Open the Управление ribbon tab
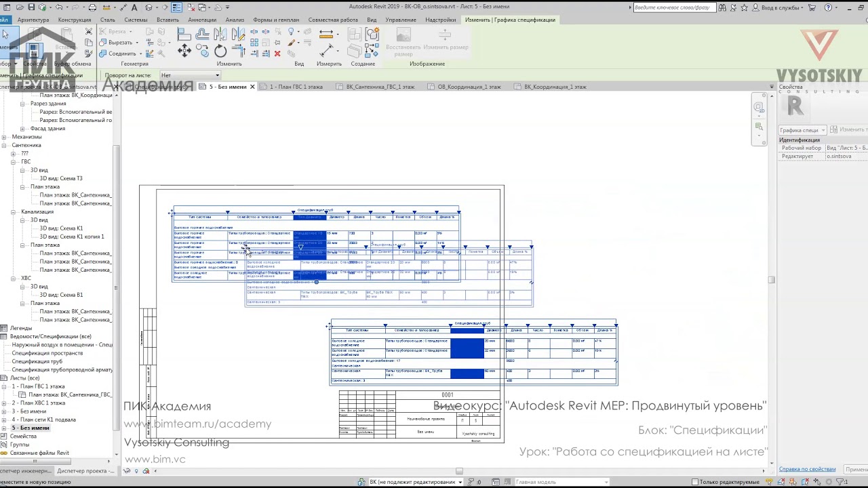Viewport: 868px width, 488px height. (401, 20)
